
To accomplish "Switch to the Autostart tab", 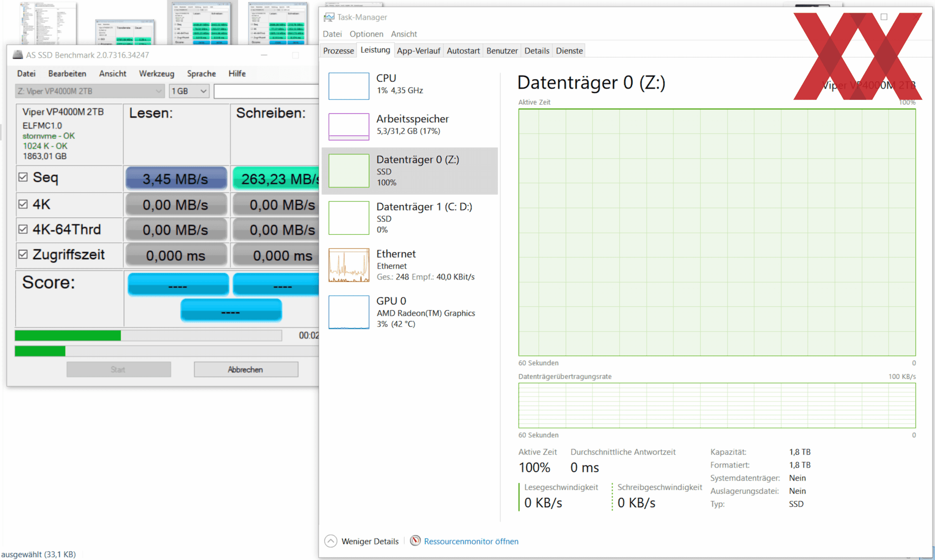I will pyautogui.click(x=463, y=51).
